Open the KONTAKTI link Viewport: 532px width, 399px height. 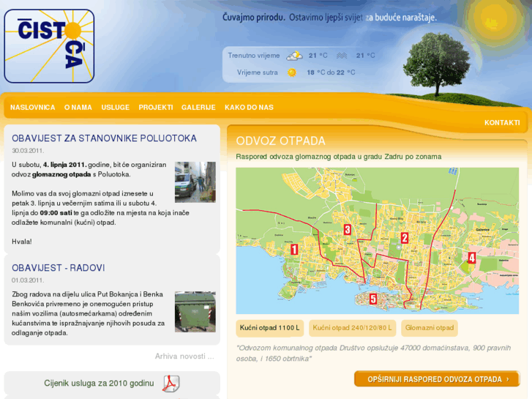point(502,122)
